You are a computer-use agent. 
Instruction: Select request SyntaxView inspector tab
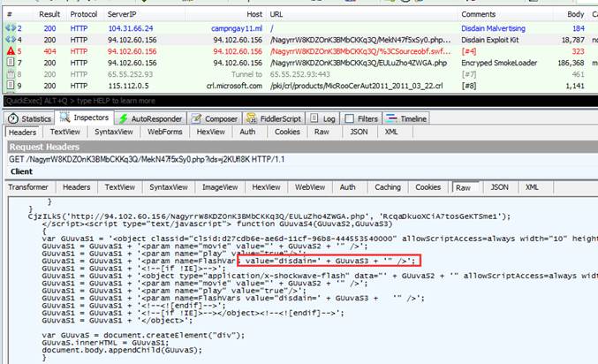[x=114, y=132]
